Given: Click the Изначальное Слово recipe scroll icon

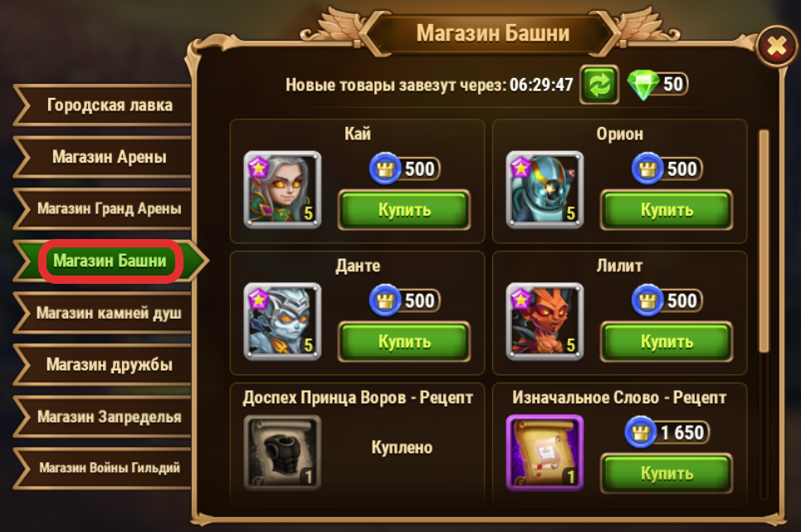Looking at the screenshot, I should coord(545,453).
